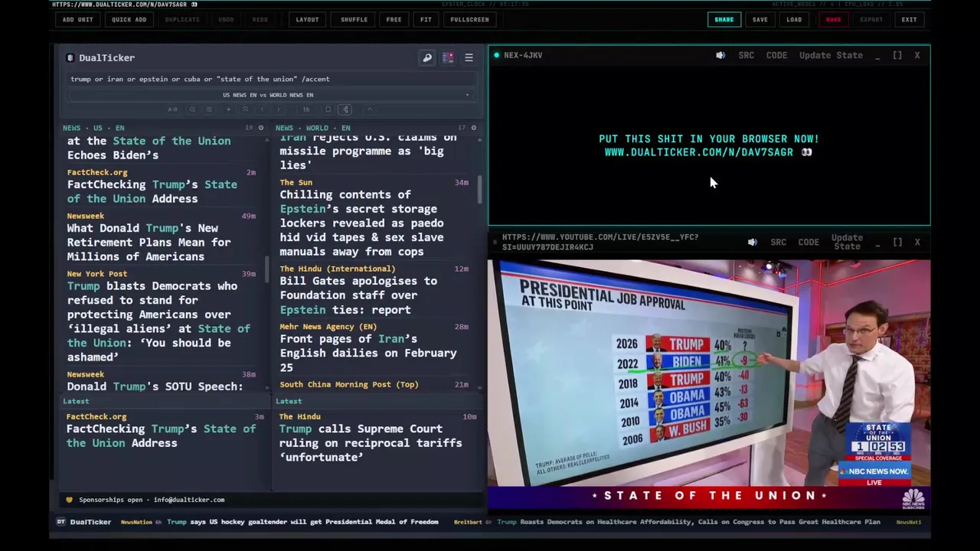Open settings gear for NEWS US EN column
980x551 pixels.
(260, 128)
